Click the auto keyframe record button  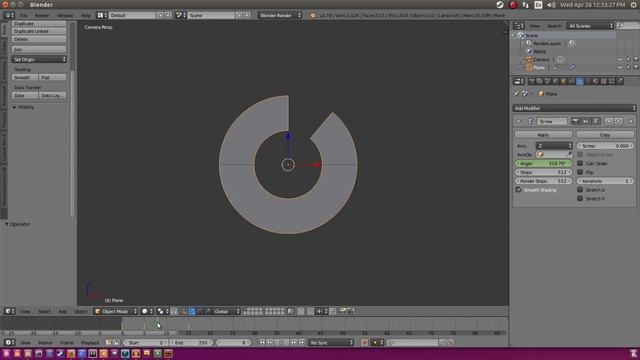364,342
